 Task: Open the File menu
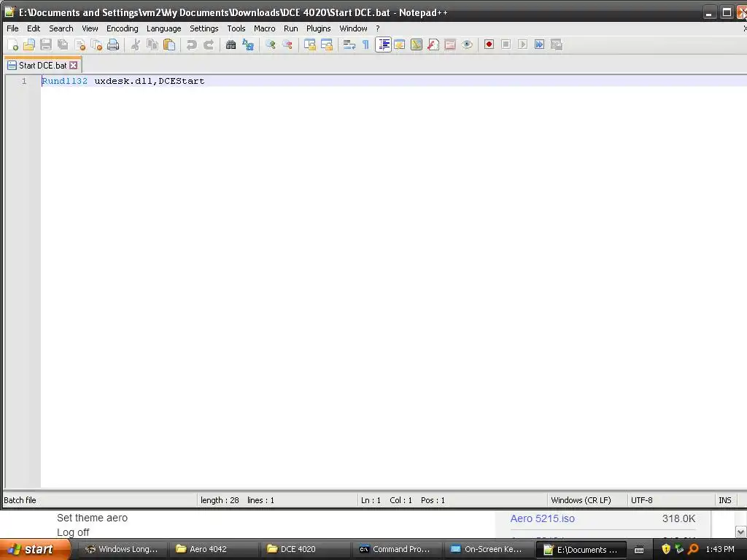(12, 28)
